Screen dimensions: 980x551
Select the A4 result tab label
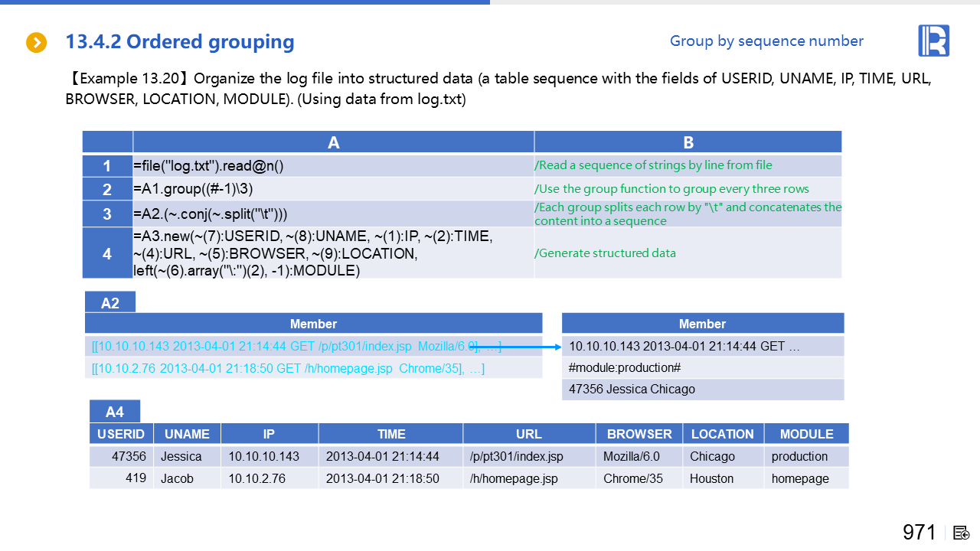114,412
